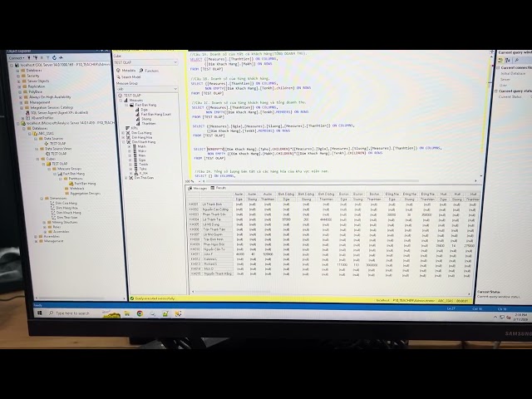Screen dimensions: 532x399
Task: Open Google Chrome from the taskbar
Action: 140,314
